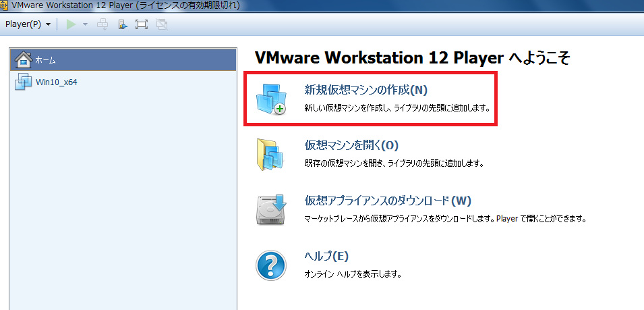
Task: Click the VMware title bar application icon
Action: pyautogui.click(x=4, y=5)
